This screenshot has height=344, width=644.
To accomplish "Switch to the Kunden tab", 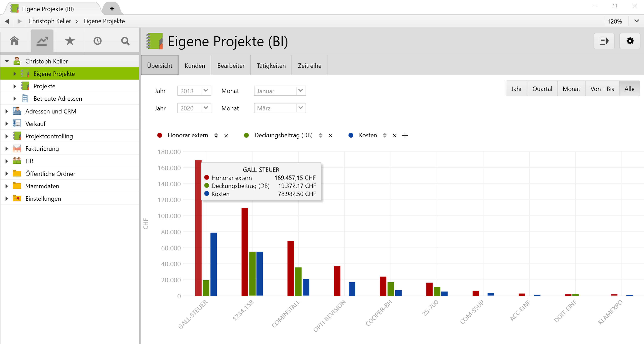I will pos(195,66).
